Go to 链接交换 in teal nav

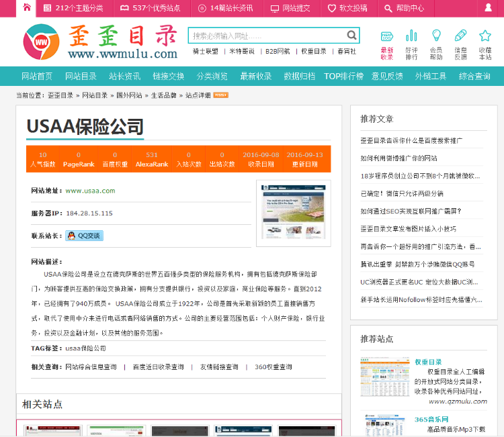point(168,77)
